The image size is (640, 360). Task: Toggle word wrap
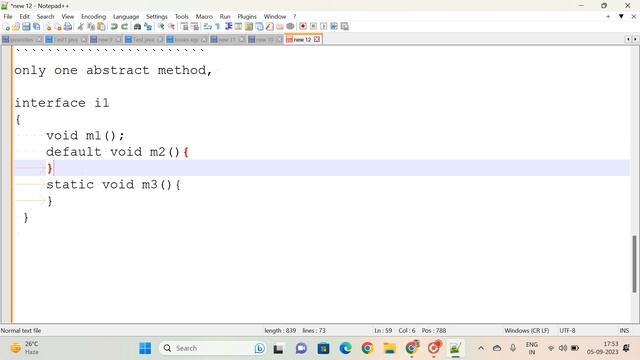(207, 27)
